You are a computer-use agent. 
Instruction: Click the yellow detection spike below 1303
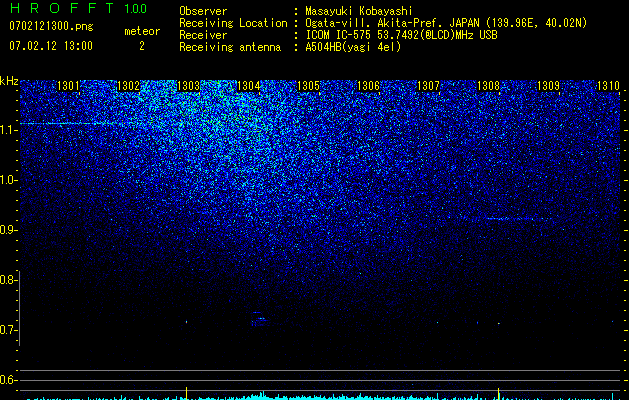click(x=187, y=393)
